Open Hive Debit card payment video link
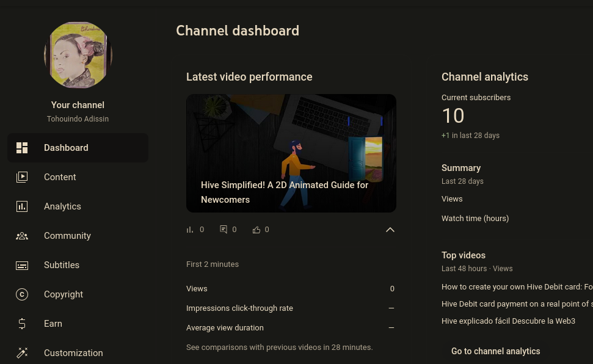This screenshot has width=593, height=364. point(517,304)
